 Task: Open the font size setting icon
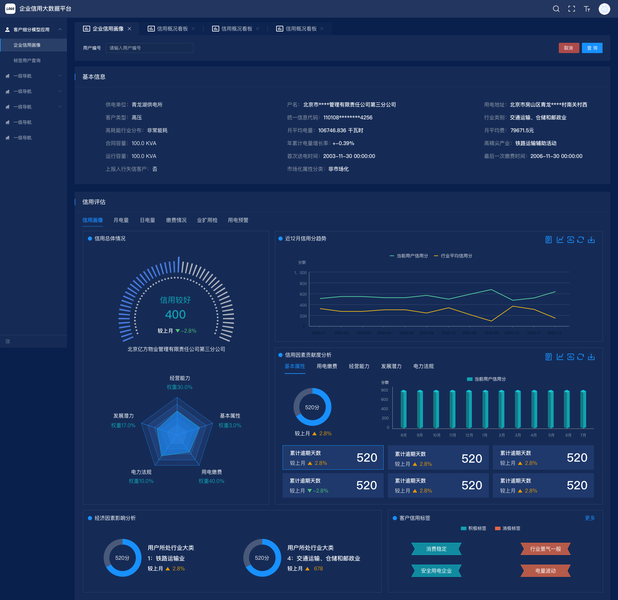point(587,9)
